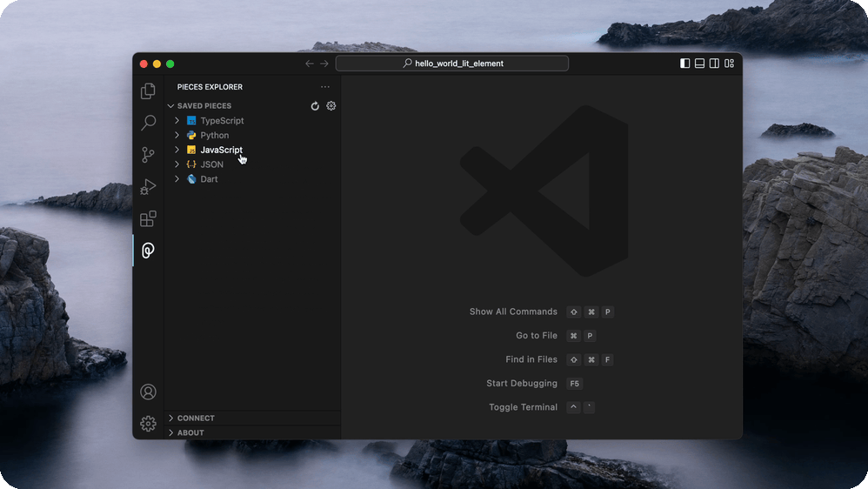Click the Find in Files label
Viewport: 868px width, 489px height.
(531, 359)
